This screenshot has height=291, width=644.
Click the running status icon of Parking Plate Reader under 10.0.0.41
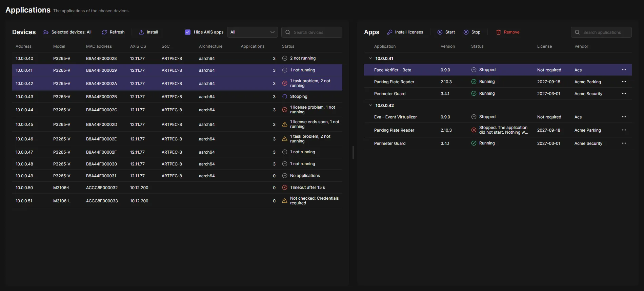[474, 82]
